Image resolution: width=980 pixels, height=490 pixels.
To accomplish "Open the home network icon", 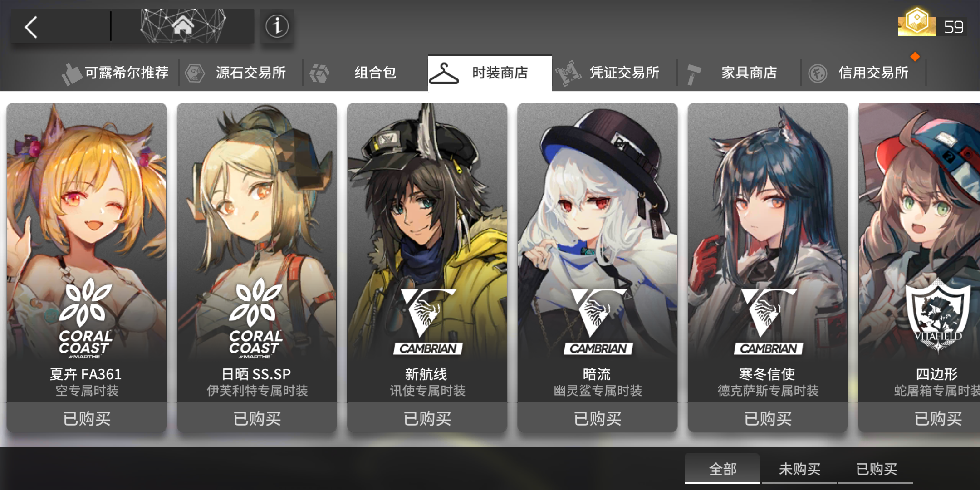I will click(183, 26).
